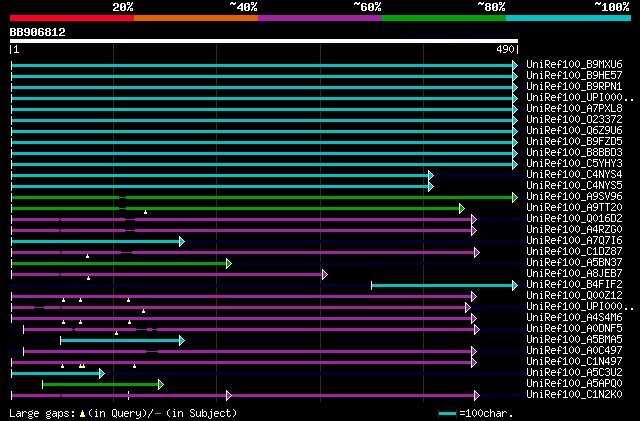Screen dimensions: 640x421
Task: Select the BB906812 query name
Action: [x=38, y=32]
